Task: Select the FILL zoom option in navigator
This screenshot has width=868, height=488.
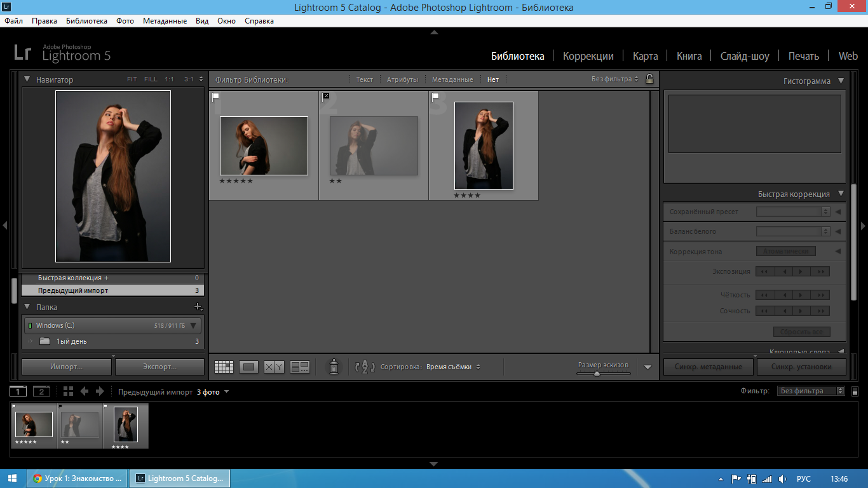Action: 151,79
